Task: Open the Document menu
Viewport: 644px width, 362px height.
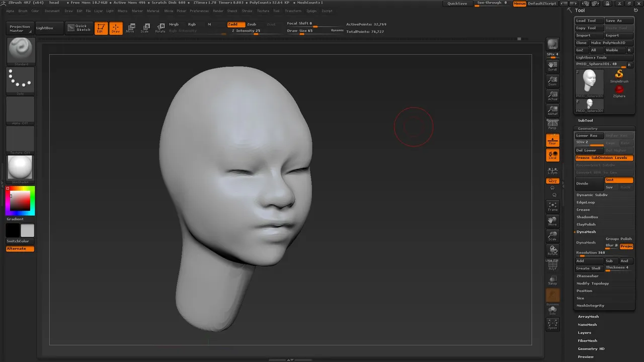Action: [x=52, y=11]
